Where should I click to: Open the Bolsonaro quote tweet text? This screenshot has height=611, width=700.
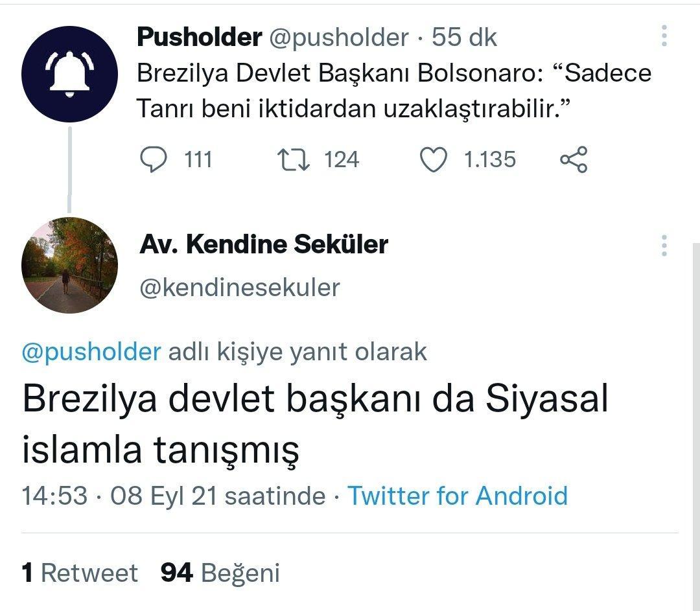pyautogui.click(x=393, y=91)
